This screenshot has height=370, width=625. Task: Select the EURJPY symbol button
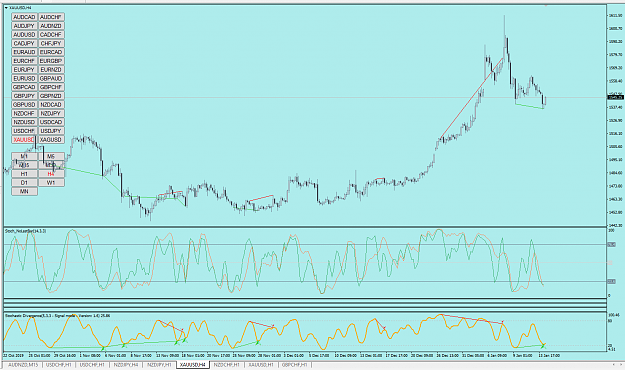(x=24, y=69)
